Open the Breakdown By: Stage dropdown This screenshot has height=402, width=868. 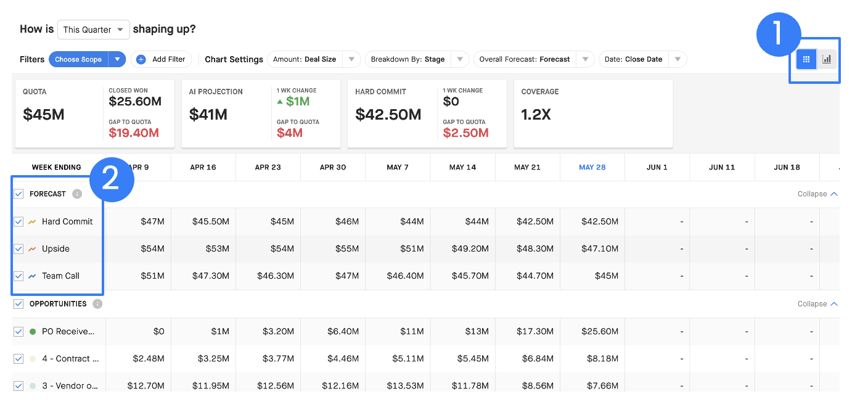coord(417,59)
